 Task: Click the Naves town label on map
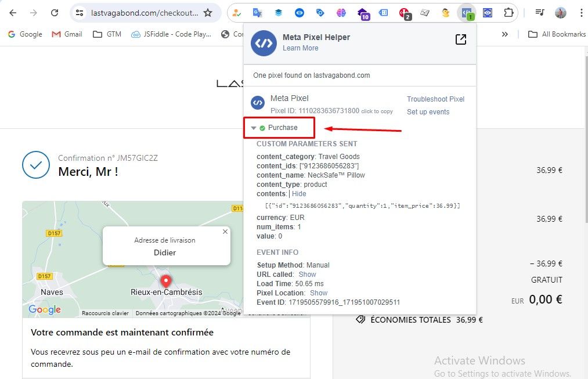pos(52,292)
